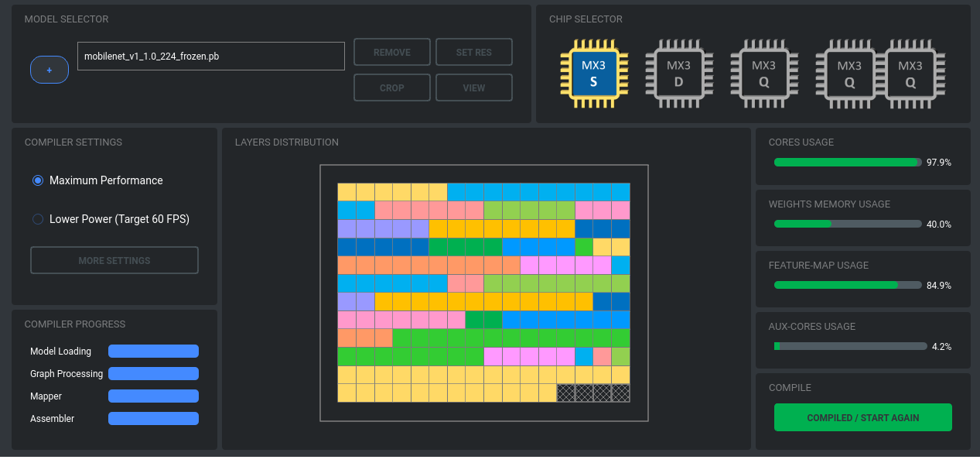This screenshot has width=980, height=463.
Task: Click the plus add-model button
Action: (50, 70)
